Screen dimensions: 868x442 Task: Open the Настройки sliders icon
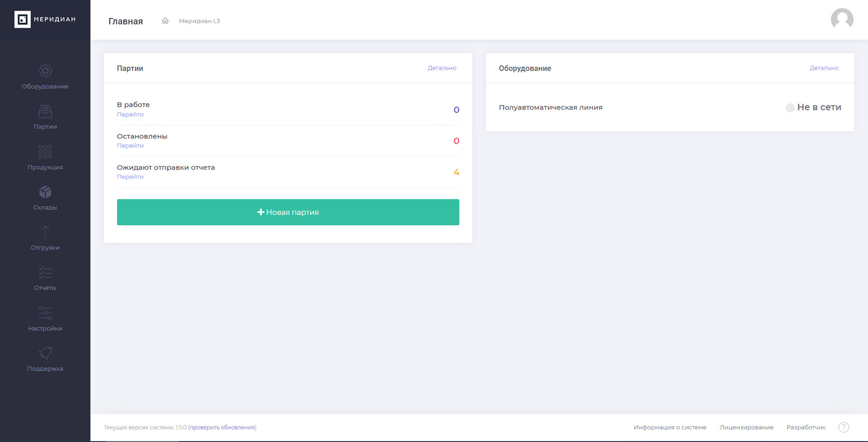45,313
